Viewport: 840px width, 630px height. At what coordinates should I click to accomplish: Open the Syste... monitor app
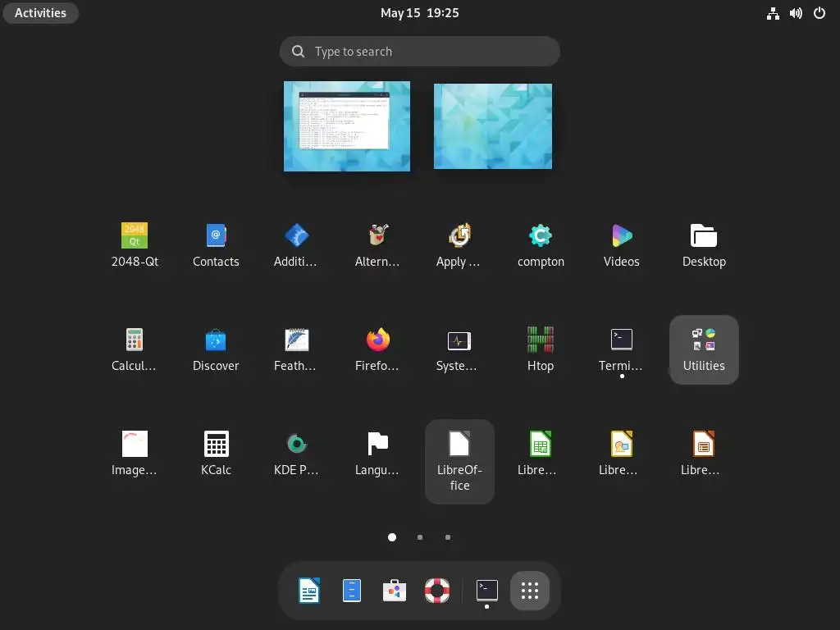point(459,349)
